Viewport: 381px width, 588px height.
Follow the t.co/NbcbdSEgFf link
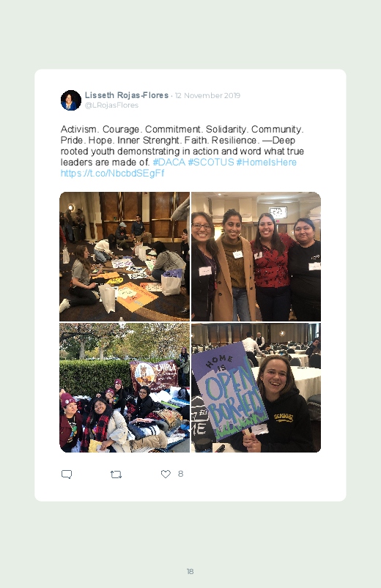(113, 174)
